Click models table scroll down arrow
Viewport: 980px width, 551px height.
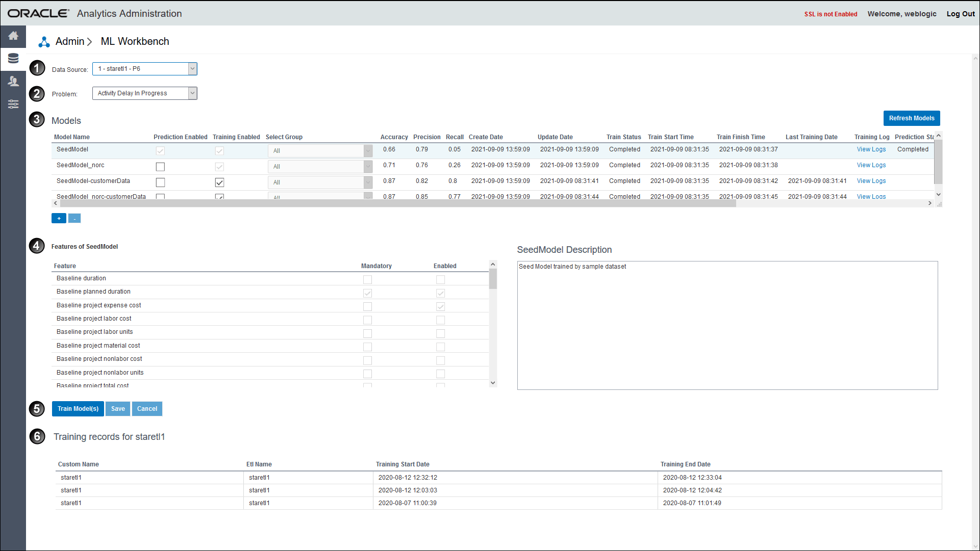click(x=938, y=194)
